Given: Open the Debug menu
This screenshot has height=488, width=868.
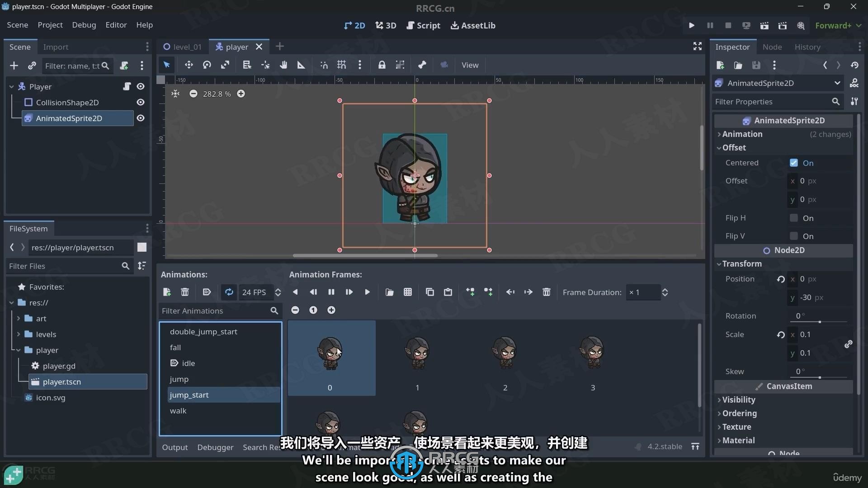Looking at the screenshot, I should 84,25.
